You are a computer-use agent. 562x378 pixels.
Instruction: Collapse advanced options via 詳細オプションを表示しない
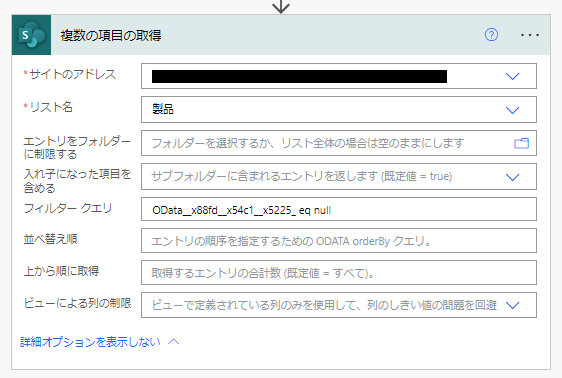coord(90,342)
